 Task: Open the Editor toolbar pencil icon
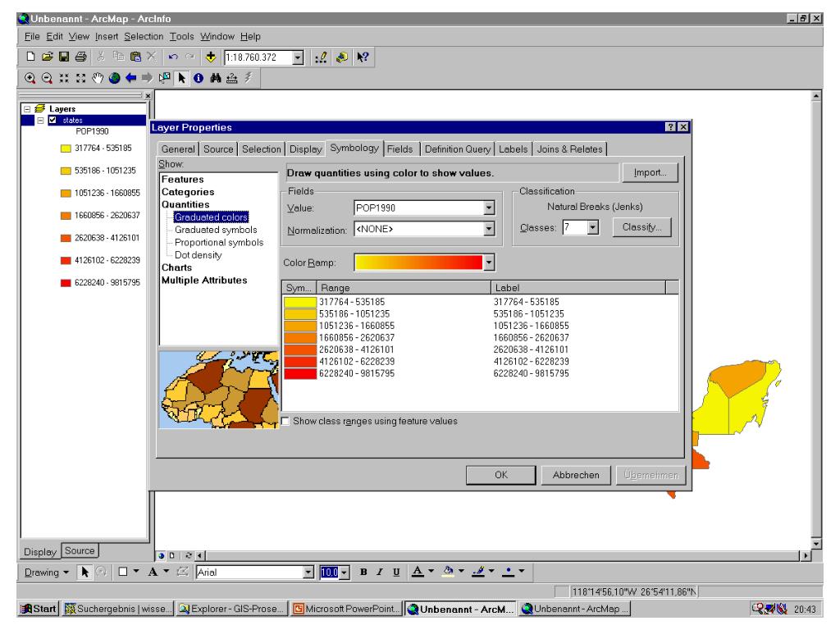(321, 57)
